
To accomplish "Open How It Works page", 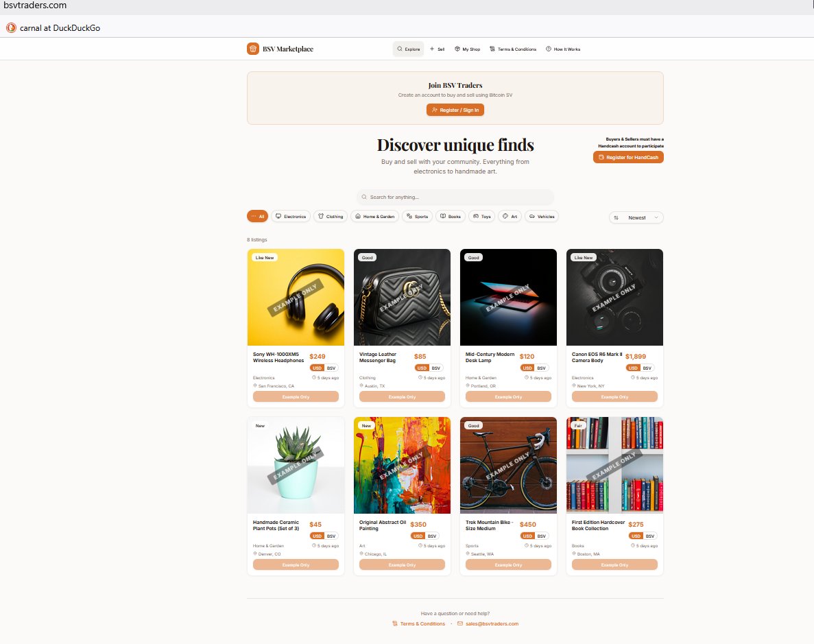I will click(x=563, y=49).
